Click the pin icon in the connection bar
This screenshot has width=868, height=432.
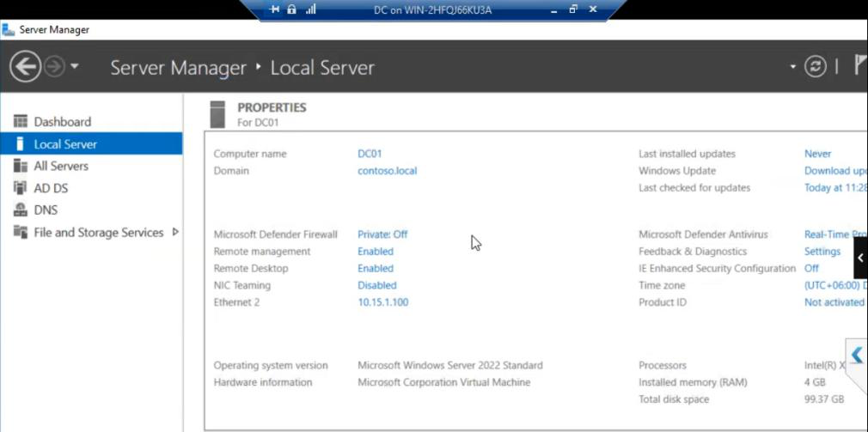point(274,9)
